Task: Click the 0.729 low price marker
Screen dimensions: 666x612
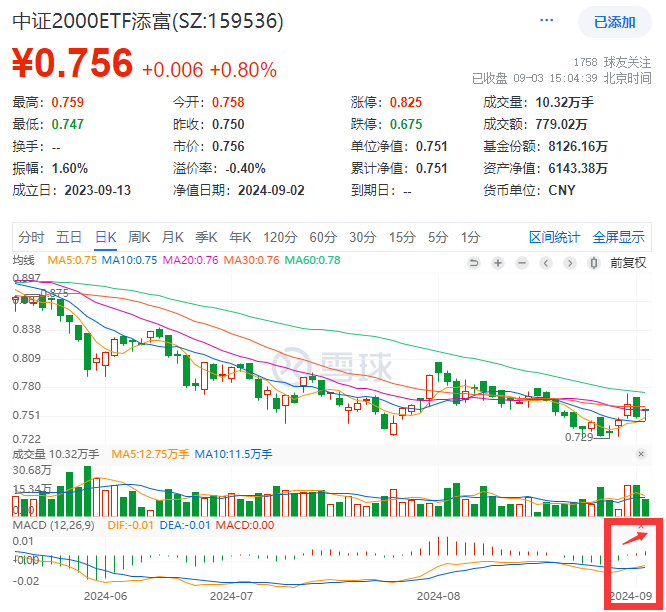Action: point(579,437)
